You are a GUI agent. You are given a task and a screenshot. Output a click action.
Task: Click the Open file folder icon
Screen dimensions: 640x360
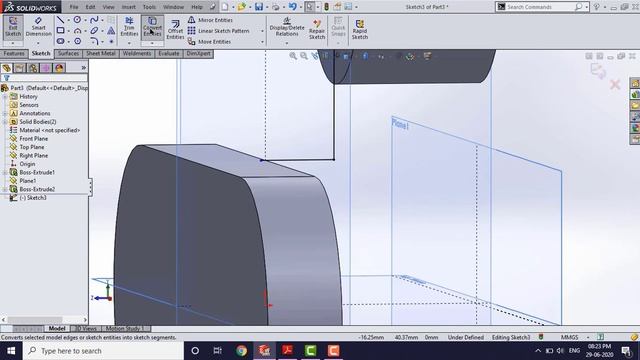[x=242, y=7]
